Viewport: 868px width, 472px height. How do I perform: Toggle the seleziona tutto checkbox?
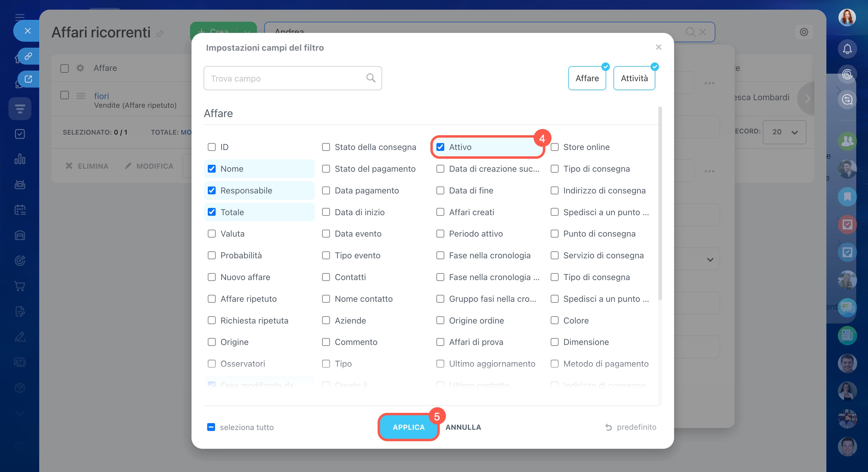pyautogui.click(x=211, y=427)
